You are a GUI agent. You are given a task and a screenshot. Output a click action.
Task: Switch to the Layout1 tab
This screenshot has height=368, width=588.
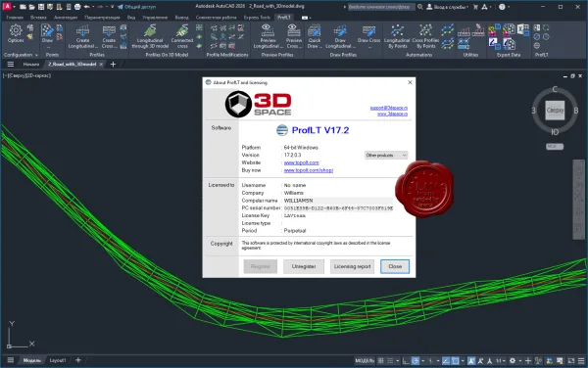(58, 360)
